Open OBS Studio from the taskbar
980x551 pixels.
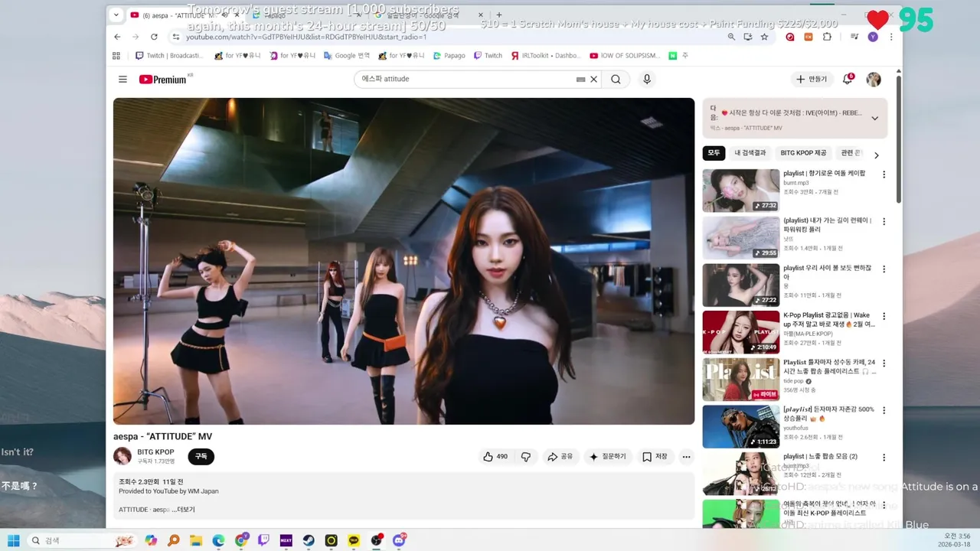[x=377, y=540]
